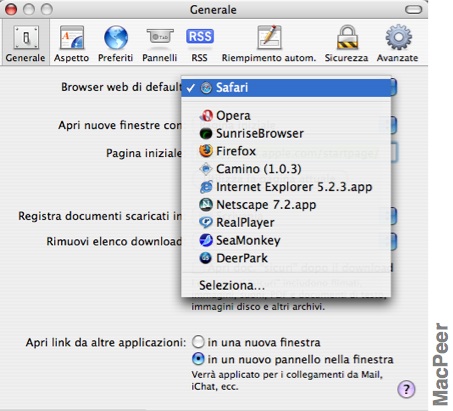Open the Sicurezza padlock pane
Screen dimensions: 453x411
tap(346, 44)
